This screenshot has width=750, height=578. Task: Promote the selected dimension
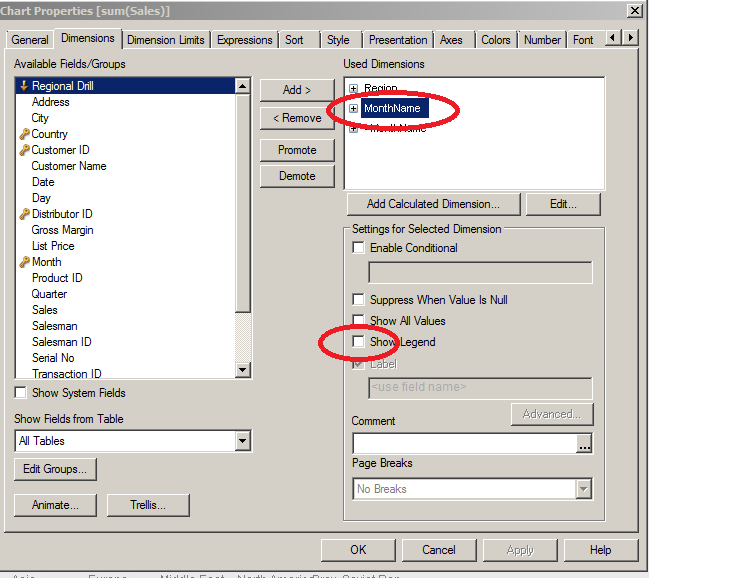click(297, 150)
